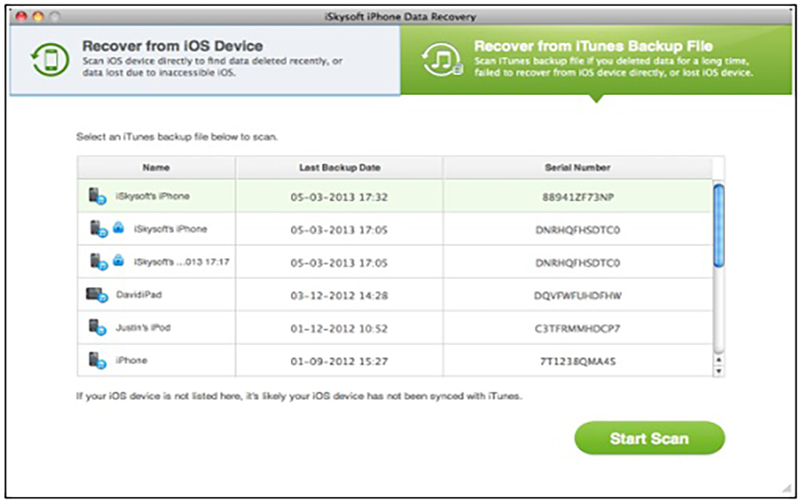Screen dimensions: 800x500
Task: Select the DavidiPad backup name
Action: click(x=139, y=295)
